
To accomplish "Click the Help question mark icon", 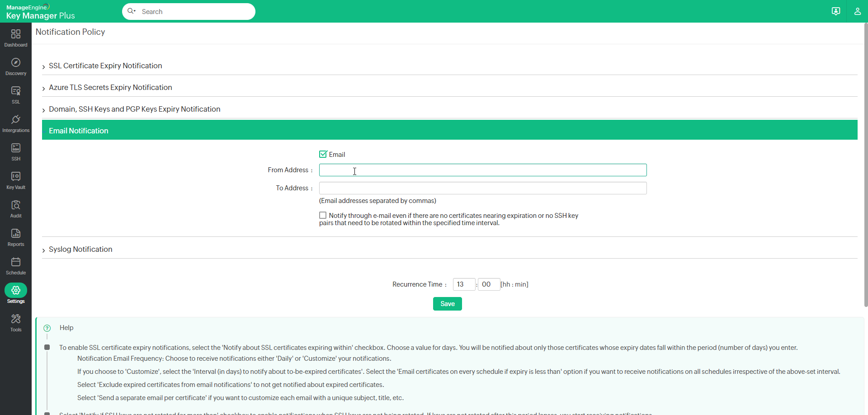I will coord(47,328).
